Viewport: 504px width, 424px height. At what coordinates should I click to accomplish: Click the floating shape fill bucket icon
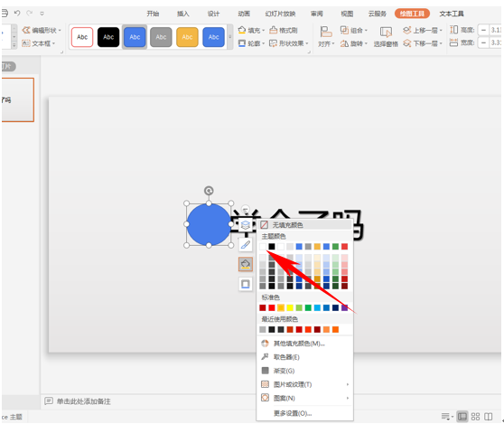[246, 265]
